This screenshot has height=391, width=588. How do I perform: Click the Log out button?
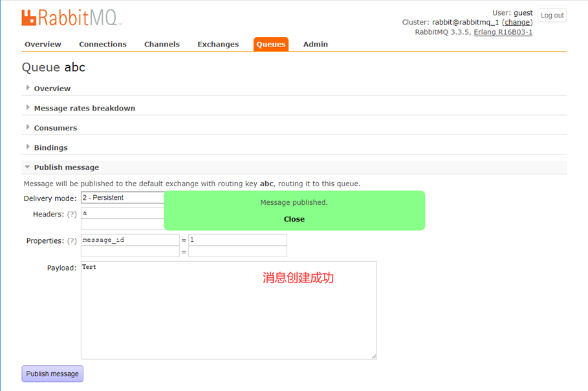(552, 16)
